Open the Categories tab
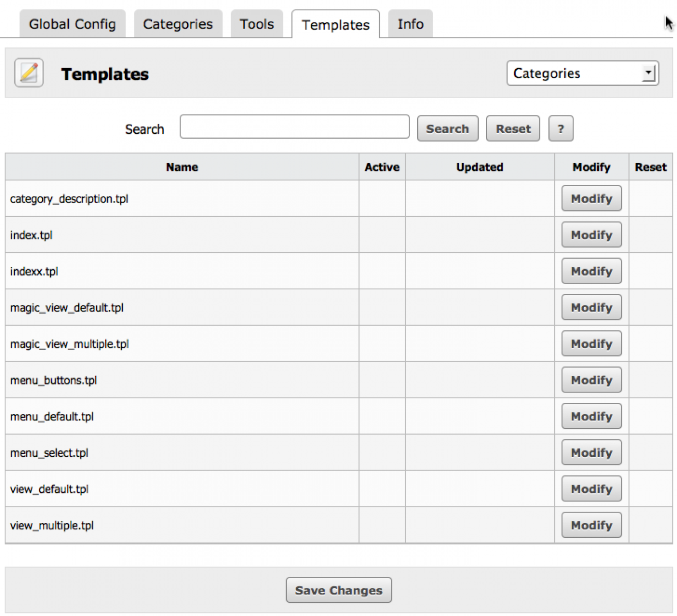The image size is (677, 616). coord(178,24)
